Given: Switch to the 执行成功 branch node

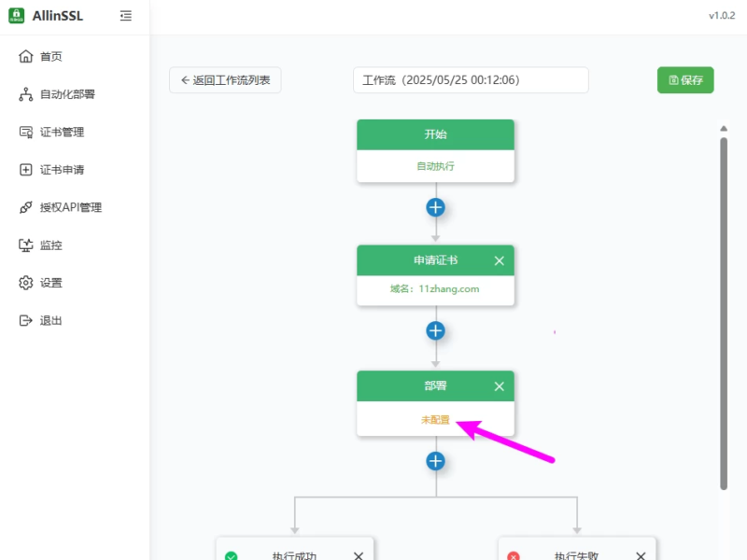Looking at the screenshot, I should tap(295, 554).
